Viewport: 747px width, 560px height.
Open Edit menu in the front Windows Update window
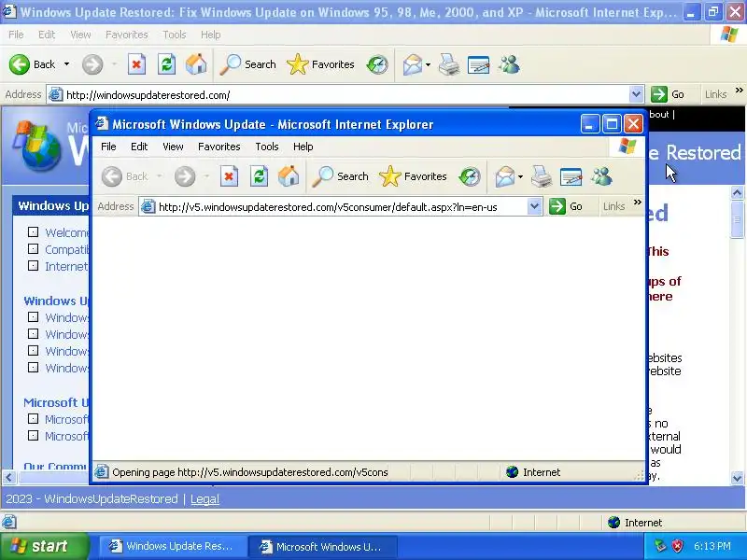[139, 147]
